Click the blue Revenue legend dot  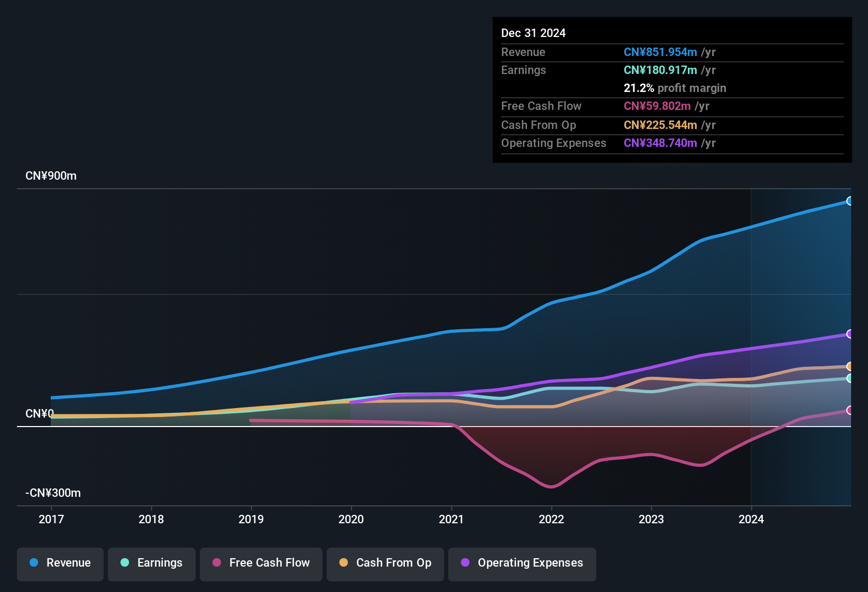pos(34,562)
